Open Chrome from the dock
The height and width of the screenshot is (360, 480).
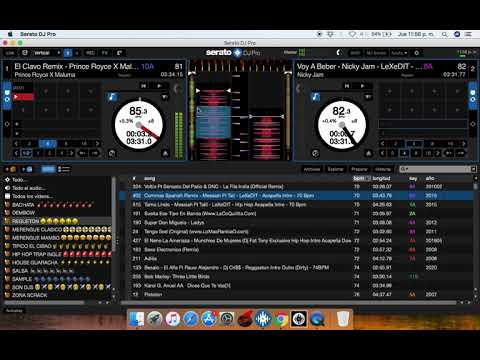(281, 319)
